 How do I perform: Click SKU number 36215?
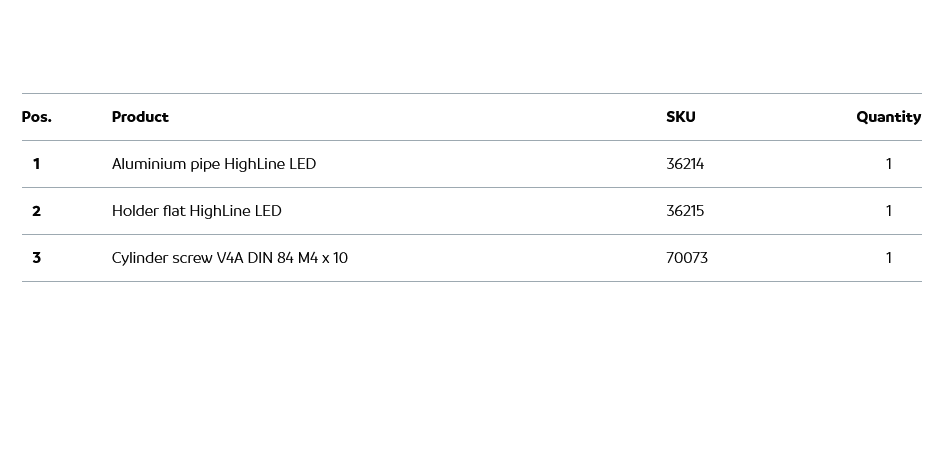pos(685,211)
